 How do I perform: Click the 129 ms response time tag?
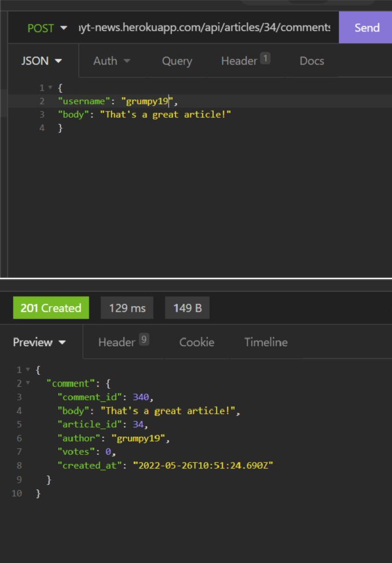127,308
